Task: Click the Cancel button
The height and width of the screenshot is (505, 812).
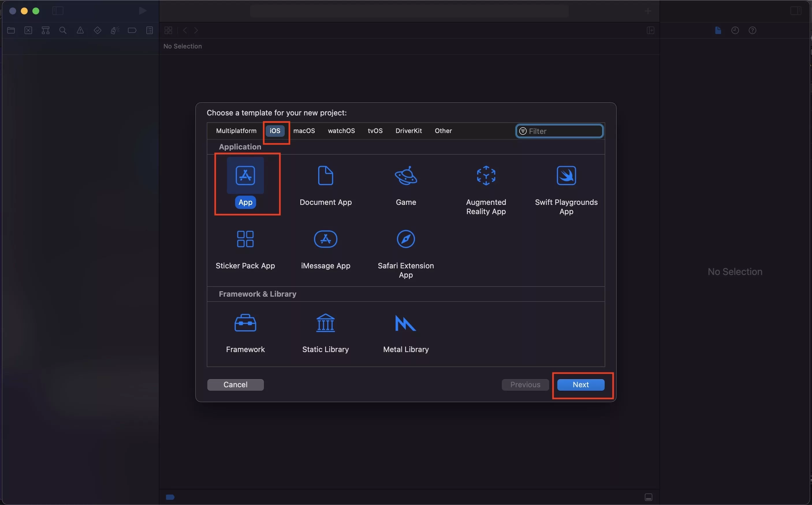Action: pyautogui.click(x=235, y=384)
